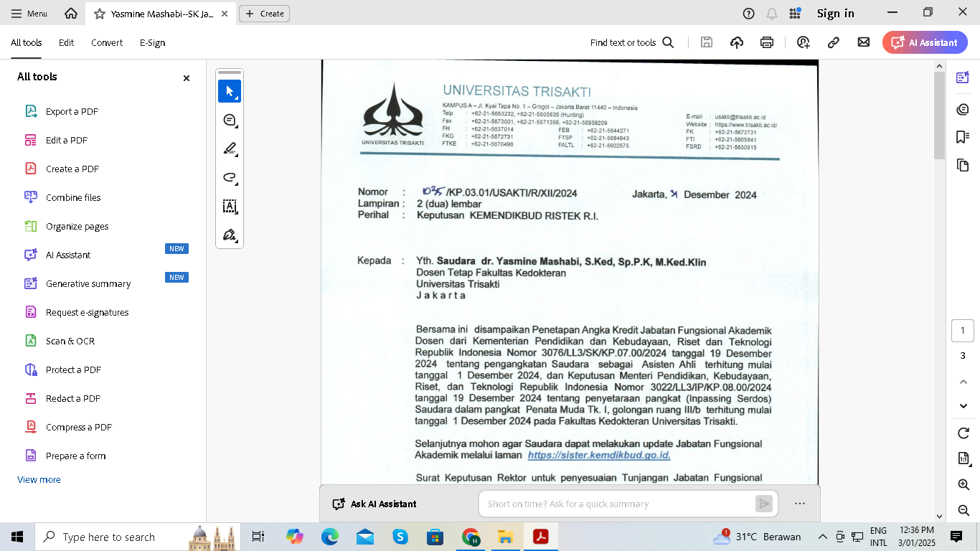Open the sister.kemdikbud.go.id link in document
980x551 pixels.
tap(599, 455)
